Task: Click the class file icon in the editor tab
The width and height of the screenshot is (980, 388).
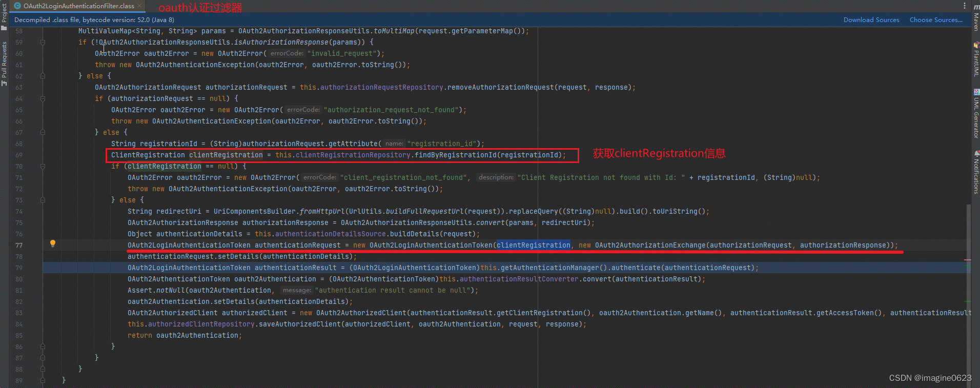Action: [x=17, y=6]
